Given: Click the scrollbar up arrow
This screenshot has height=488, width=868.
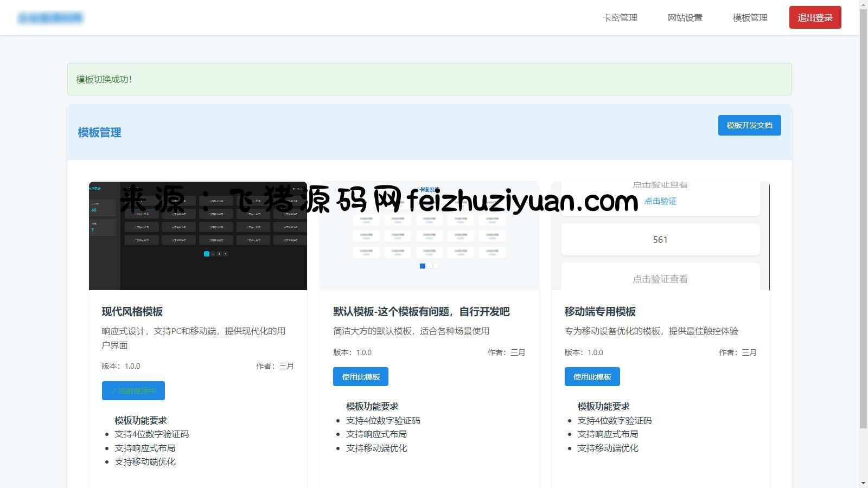Looking at the screenshot, I should [863, 4].
